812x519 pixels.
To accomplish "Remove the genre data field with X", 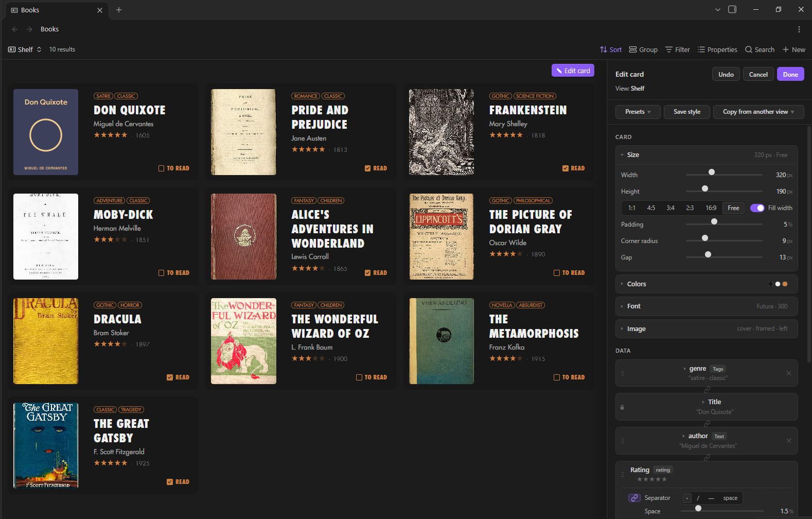I will point(789,373).
